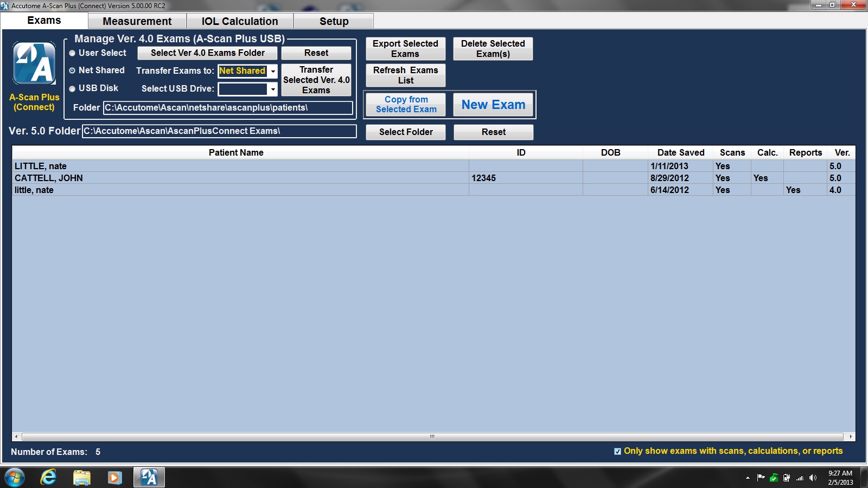Click the Ver. column header

click(842, 153)
